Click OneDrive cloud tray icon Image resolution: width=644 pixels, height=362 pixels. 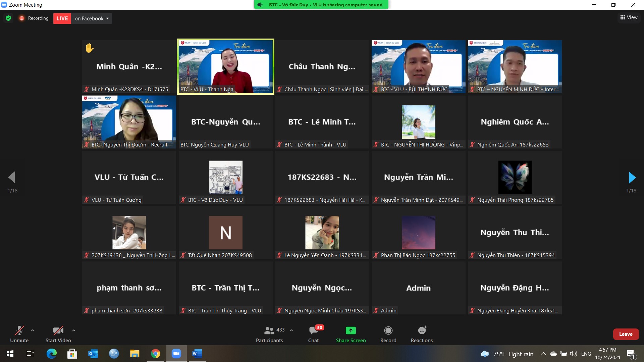pos(553,354)
